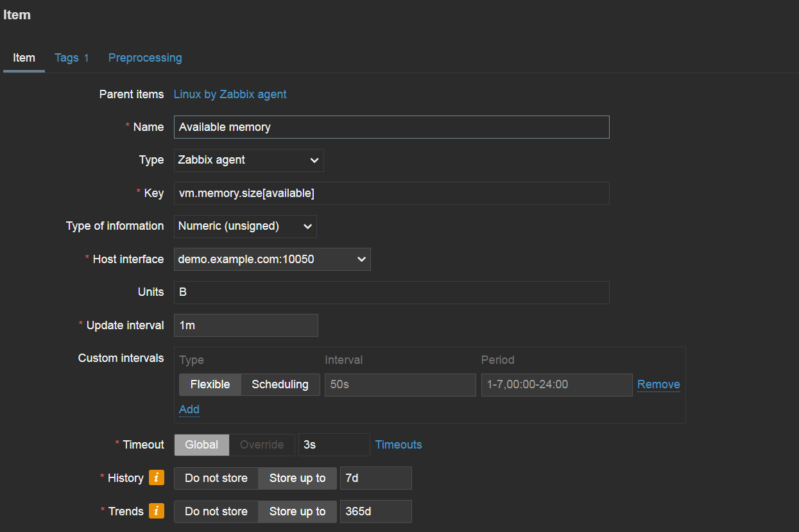Screen dimensions: 799x532
Task: Select Scheduling custom interval type
Action: 280,384
